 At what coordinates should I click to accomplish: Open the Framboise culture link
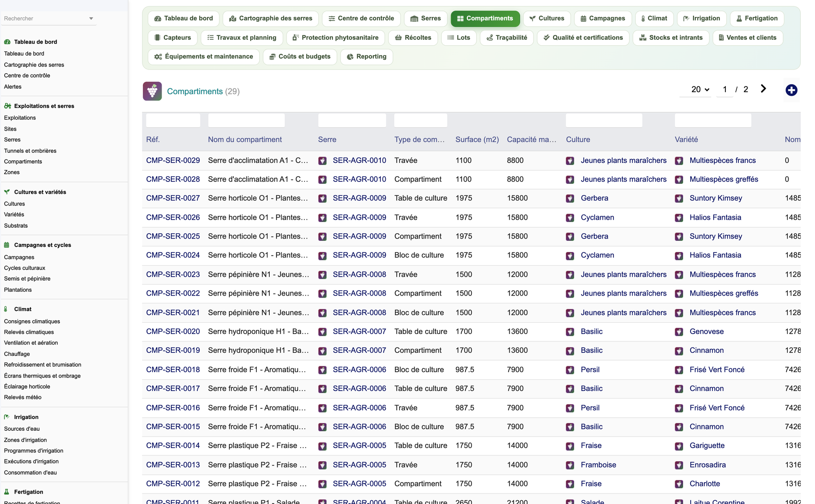(x=598, y=465)
